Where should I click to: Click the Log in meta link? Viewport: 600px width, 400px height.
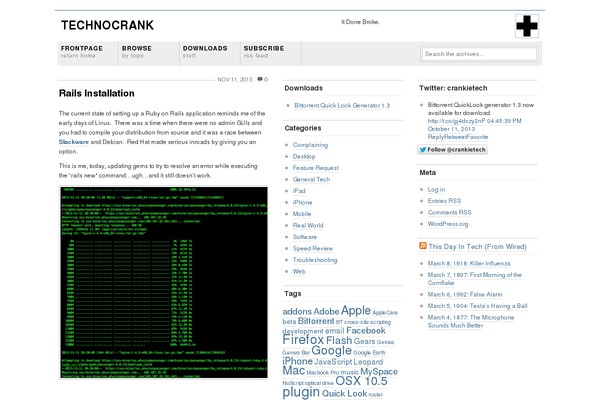coord(436,189)
